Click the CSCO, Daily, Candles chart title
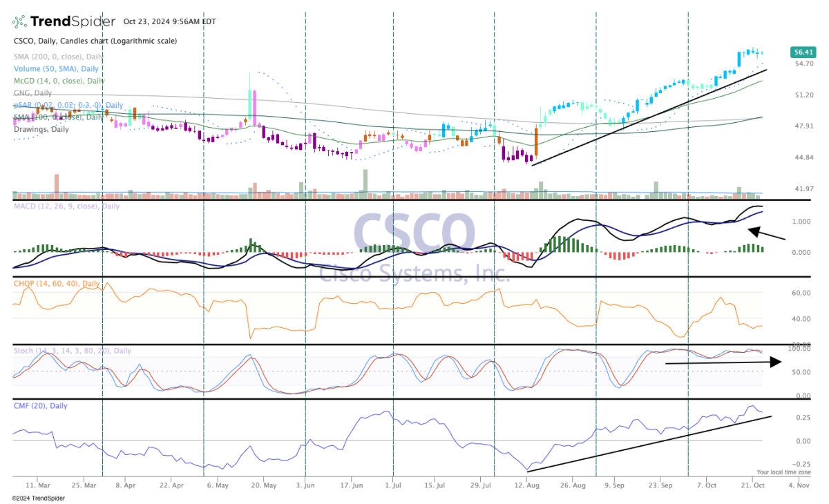The width and height of the screenshot is (829, 504). pyautogui.click(x=95, y=41)
